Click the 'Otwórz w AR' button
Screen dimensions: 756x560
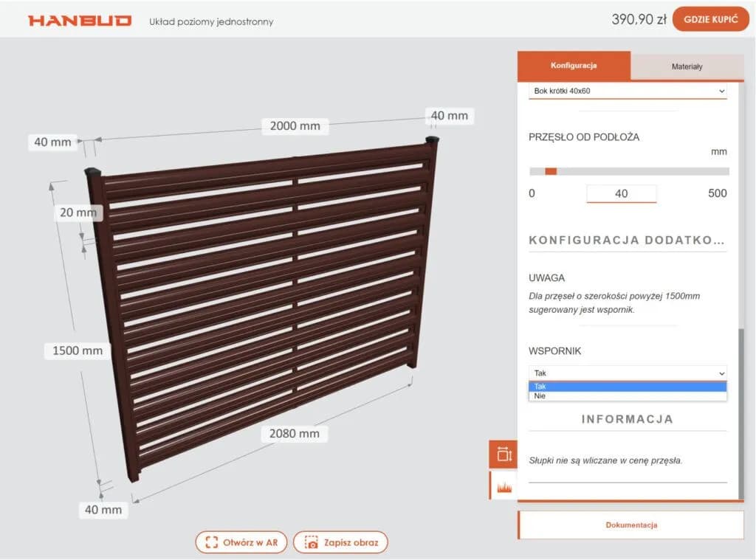pyautogui.click(x=241, y=543)
